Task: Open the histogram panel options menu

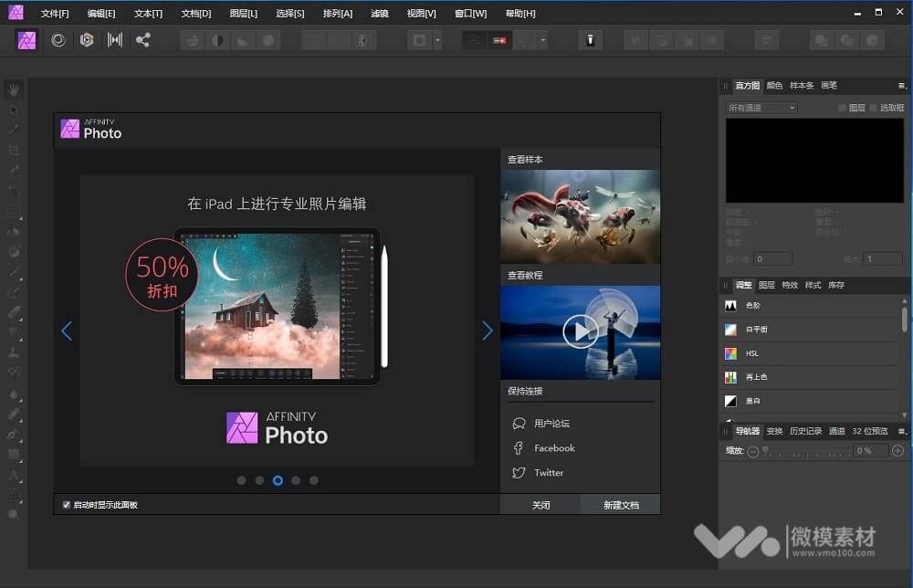Action: [x=902, y=86]
